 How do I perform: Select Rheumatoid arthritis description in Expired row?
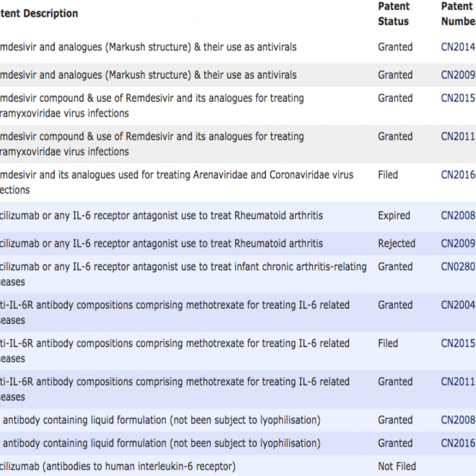(x=162, y=216)
